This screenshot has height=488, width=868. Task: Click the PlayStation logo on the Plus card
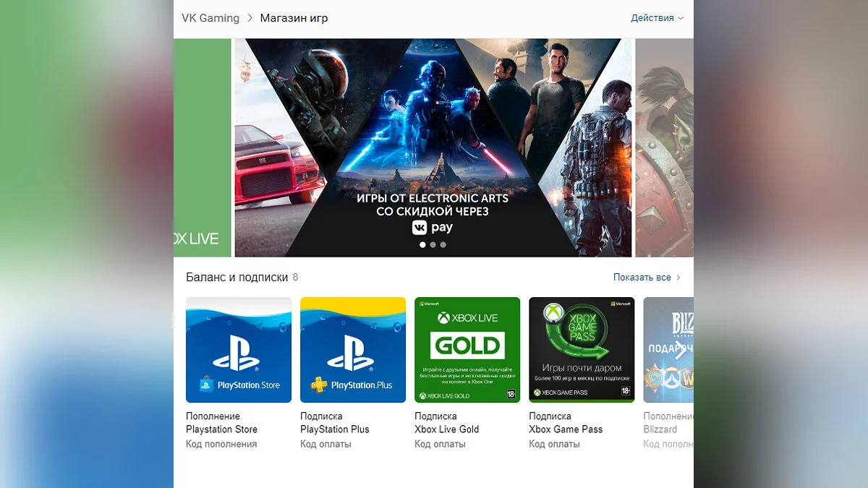tap(350, 353)
